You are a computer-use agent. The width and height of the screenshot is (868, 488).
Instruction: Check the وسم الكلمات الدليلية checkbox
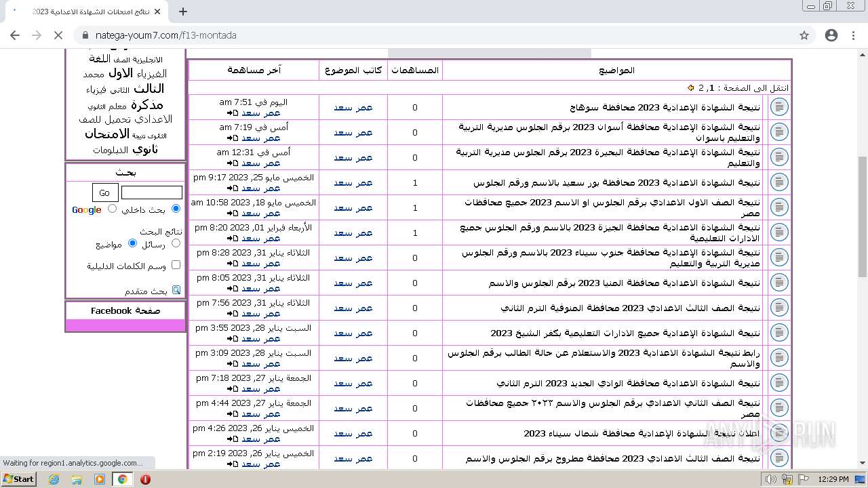[176, 265]
